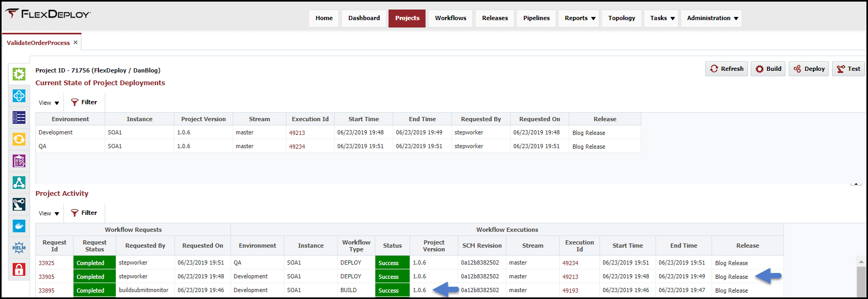Click the red padlock security icon
This screenshot has width=868, height=299.
[x=19, y=269]
